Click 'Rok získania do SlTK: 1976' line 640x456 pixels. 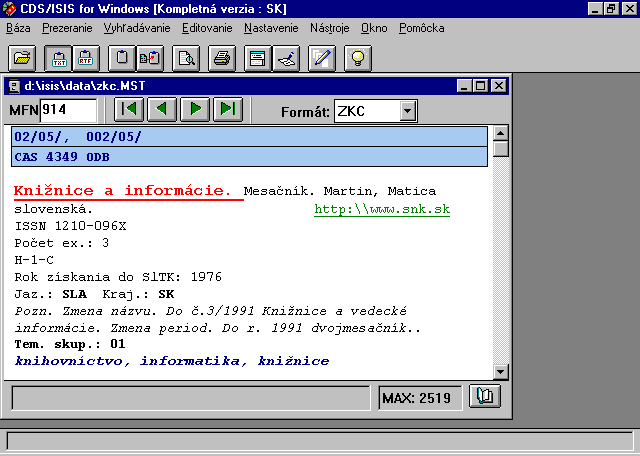pyautogui.click(x=118, y=277)
